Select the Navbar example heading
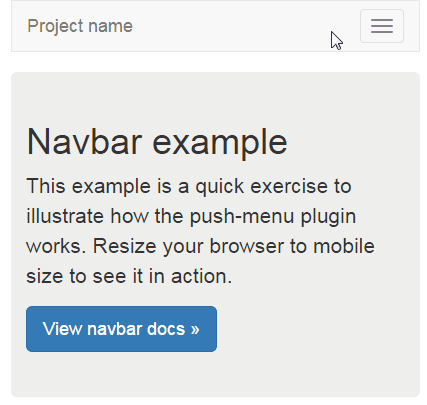Image resolution: width=427 pixels, height=405 pixels. [157, 142]
